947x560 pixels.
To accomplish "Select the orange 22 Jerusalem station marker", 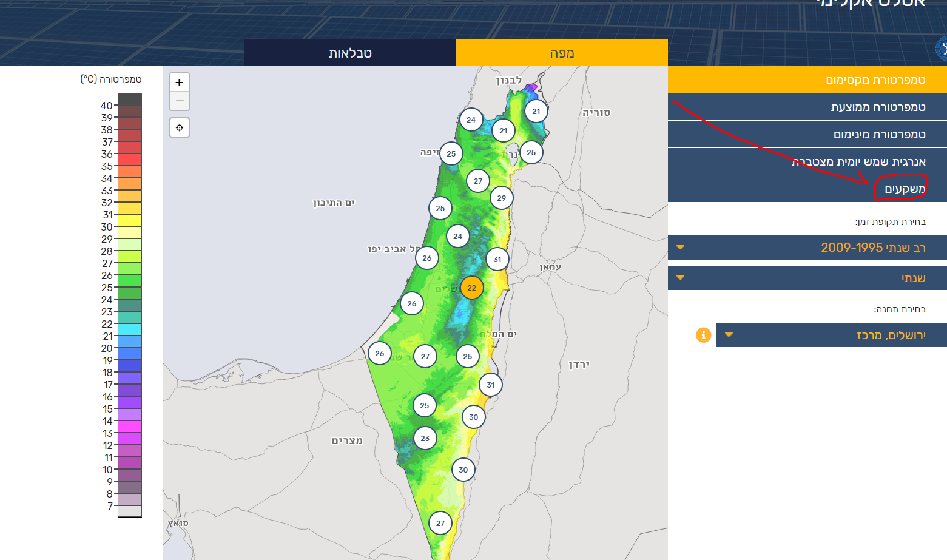I will [x=471, y=288].
